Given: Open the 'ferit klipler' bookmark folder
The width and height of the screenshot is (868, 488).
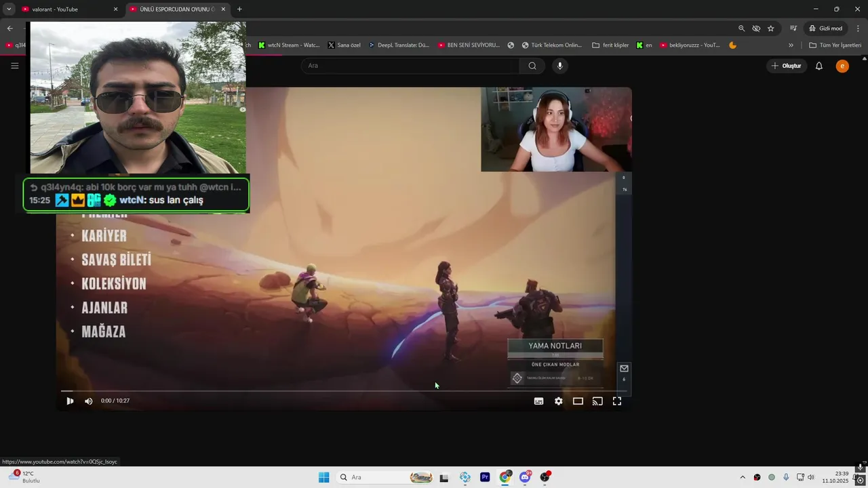Looking at the screenshot, I should coord(610,45).
